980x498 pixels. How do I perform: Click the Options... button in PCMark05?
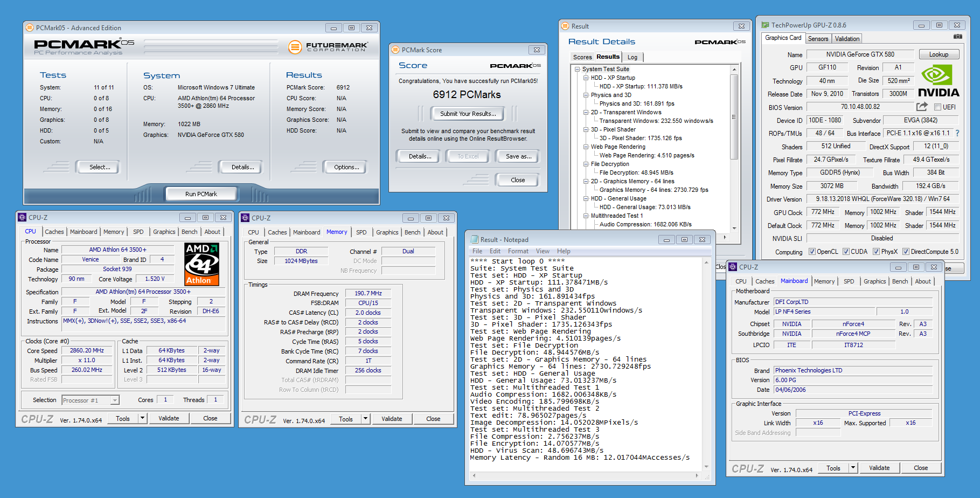(346, 167)
